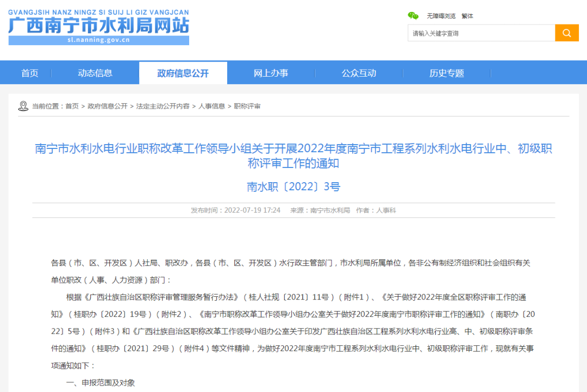Click the 广西南宁市水利局网站 site logo

(x=99, y=27)
